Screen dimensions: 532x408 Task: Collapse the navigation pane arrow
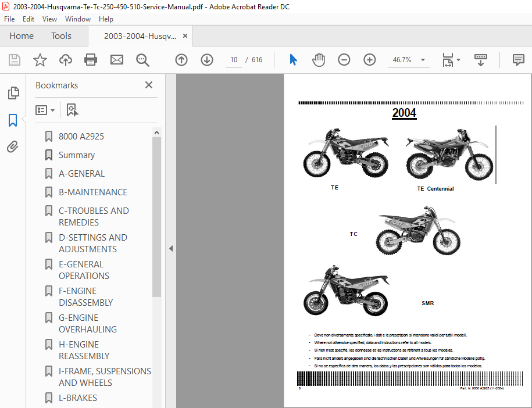tap(171, 249)
